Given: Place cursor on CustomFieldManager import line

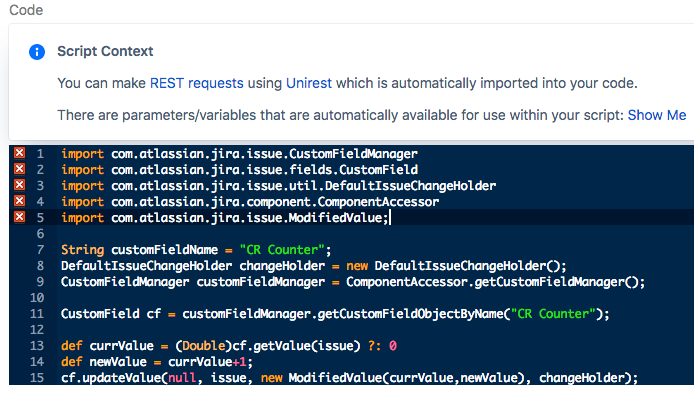Looking at the screenshot, I should [x=239, y=154].
